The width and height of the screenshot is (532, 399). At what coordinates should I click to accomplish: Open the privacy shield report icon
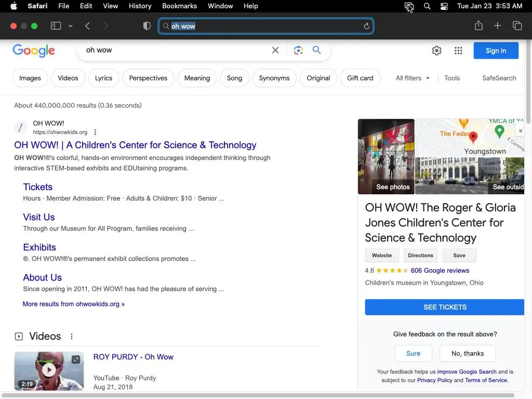click(x=147, y=26)
